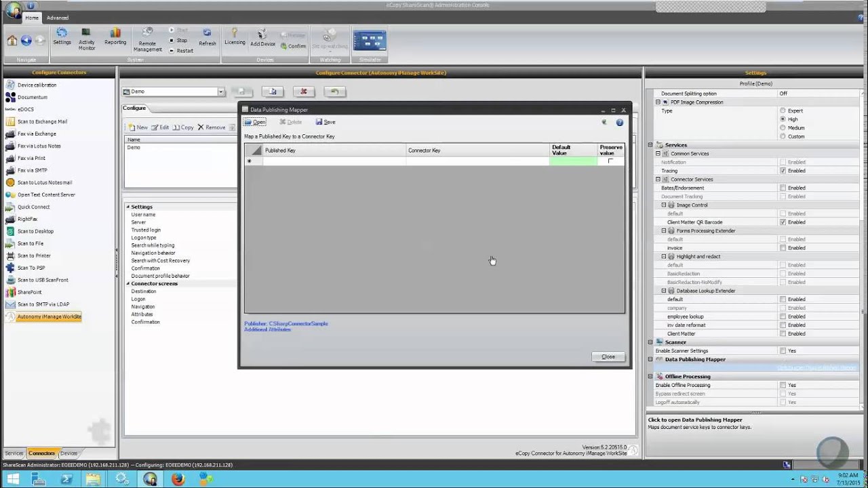The image size is (868, 488).
Task: Switch to the Advanced ribbon tab
Action: pos(58,18)
